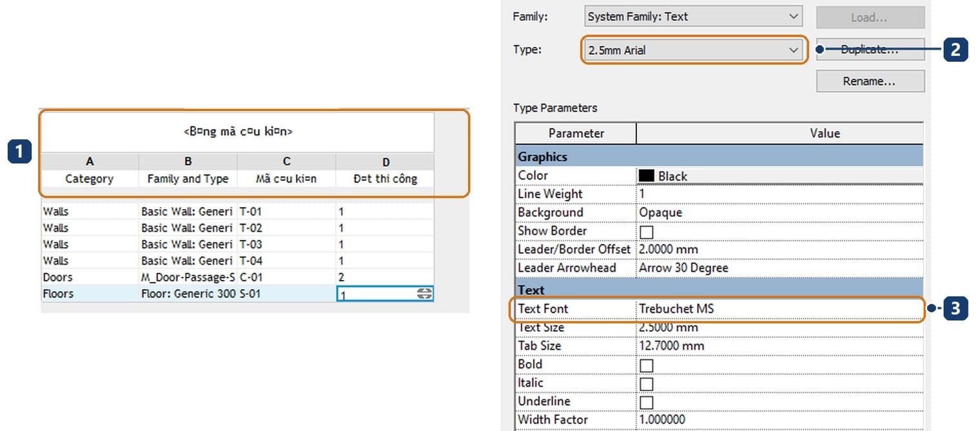The height and width of the screenshot is (431, 980).
Task: Click the T-04 cell
Action: tap(286, 261)
